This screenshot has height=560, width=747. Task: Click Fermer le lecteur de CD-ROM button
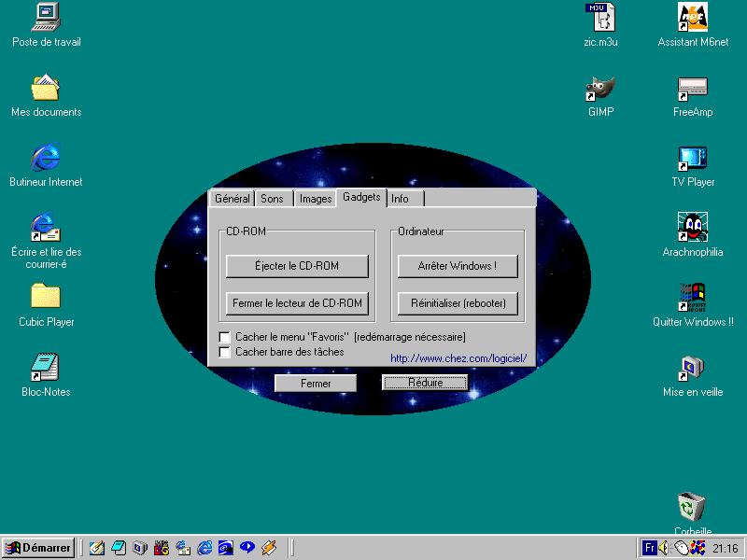(297, 303)
